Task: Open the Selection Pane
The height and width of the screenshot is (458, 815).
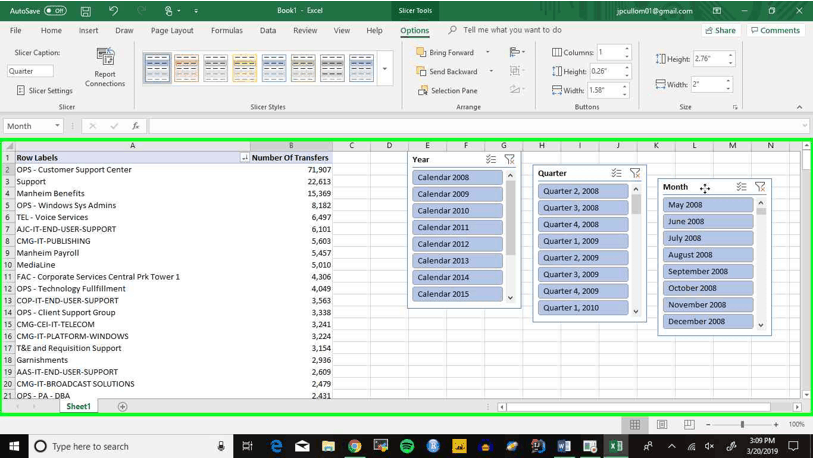Action: tap(448, 90)
